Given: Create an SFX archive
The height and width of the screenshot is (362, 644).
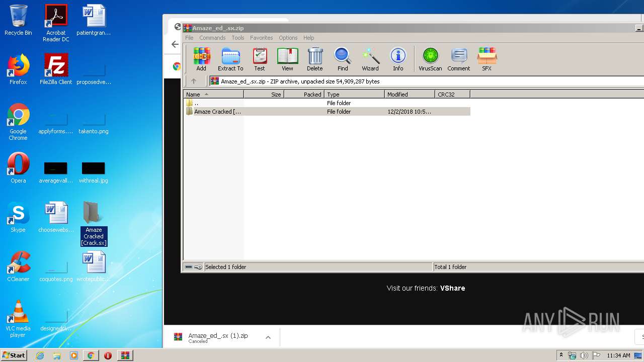Looking at the screenshot, I should point(487,59).
